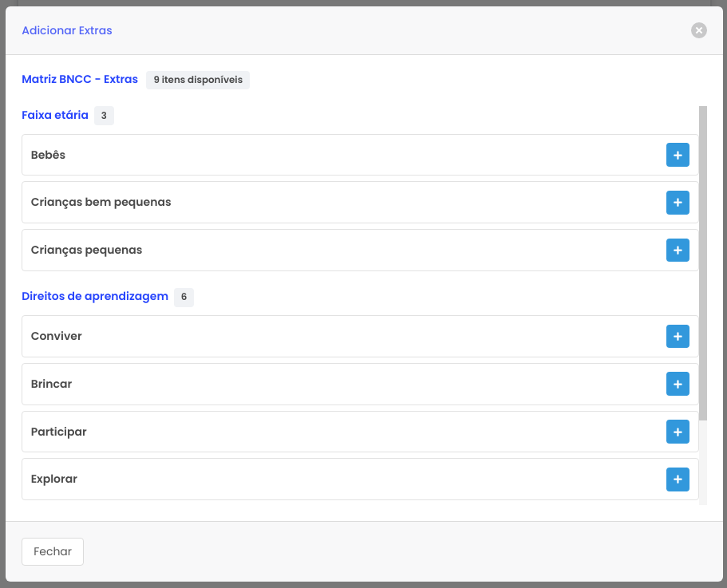Add Crianças pequenas using the plus icon
The height and width of the screenshot is (588, 727).
(678, 251)
